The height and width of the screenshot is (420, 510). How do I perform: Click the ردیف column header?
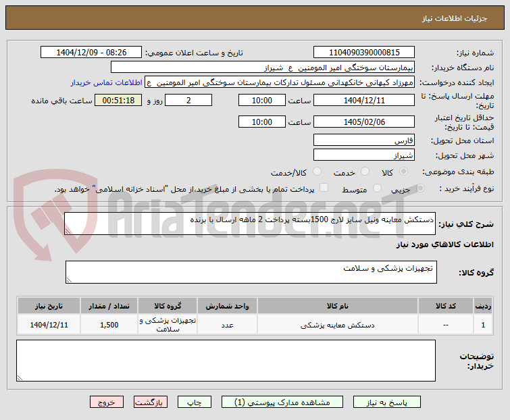coord(483,306)
